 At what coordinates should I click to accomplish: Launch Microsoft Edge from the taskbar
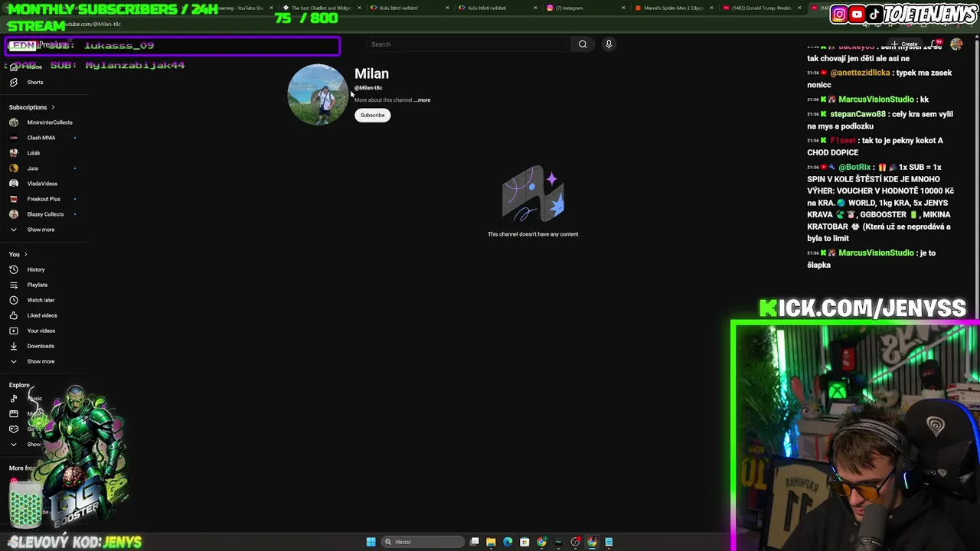pyautogui.click(x=508, y=542)
